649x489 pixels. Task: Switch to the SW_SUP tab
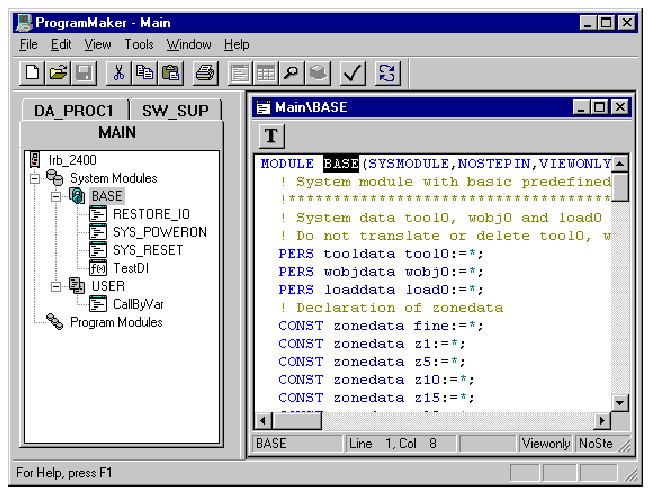click(x=175, y=111)
